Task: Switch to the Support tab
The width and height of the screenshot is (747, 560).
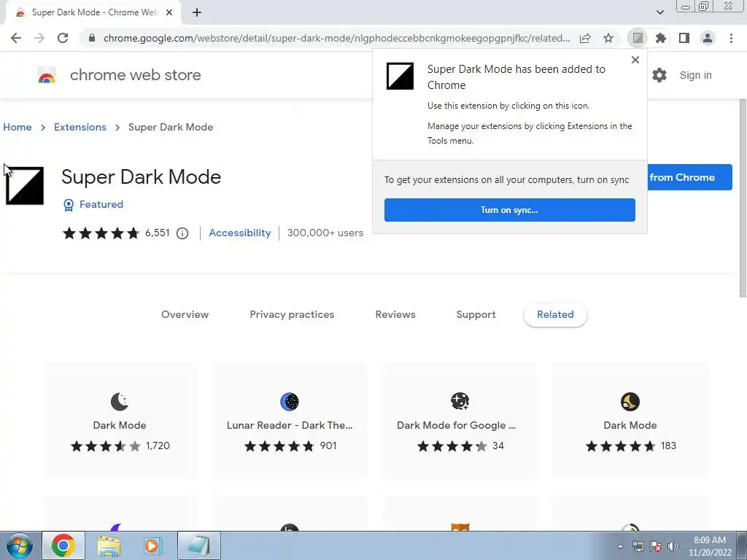Action: point(476,314)
